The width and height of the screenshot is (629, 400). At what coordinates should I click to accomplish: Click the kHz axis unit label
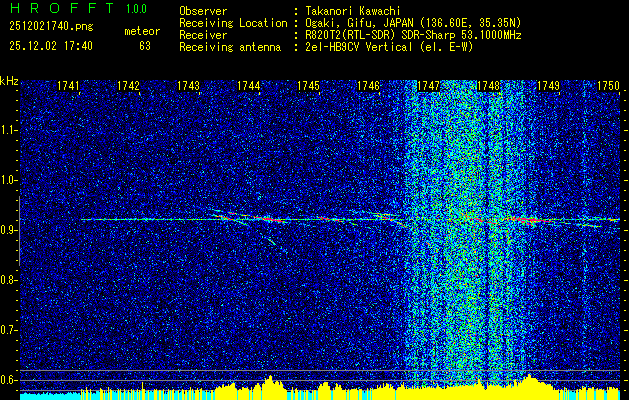[9, 81]
